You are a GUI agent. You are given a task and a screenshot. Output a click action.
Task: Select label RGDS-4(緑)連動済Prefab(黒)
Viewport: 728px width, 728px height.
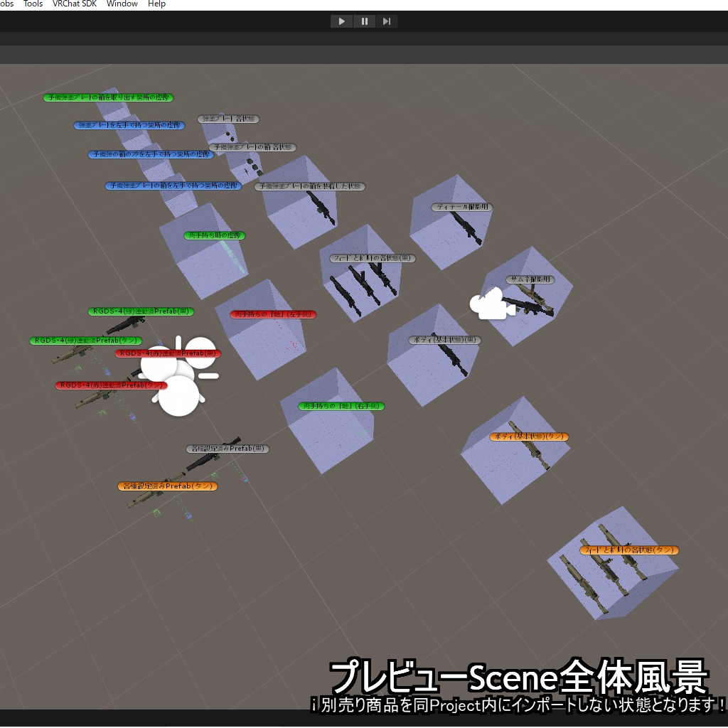[141, 311]
